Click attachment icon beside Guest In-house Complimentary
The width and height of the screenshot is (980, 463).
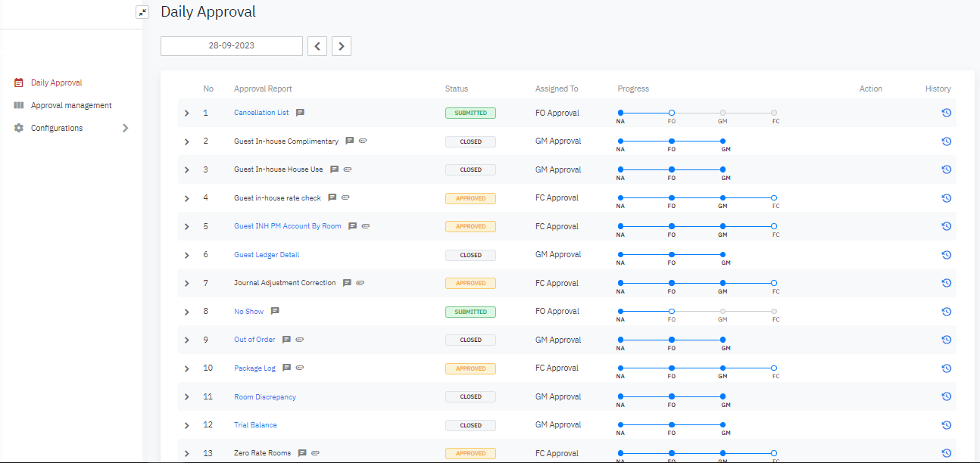coord(363,141)
